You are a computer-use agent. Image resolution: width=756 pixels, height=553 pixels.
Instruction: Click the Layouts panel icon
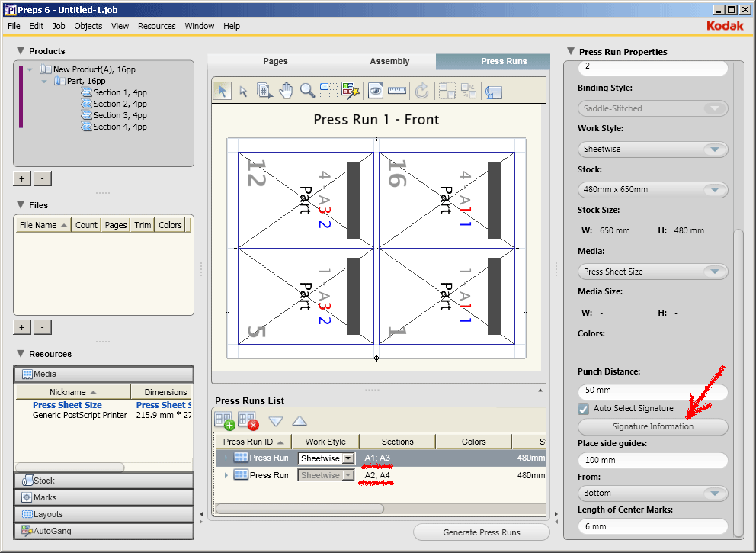click(x=27, y=514)
